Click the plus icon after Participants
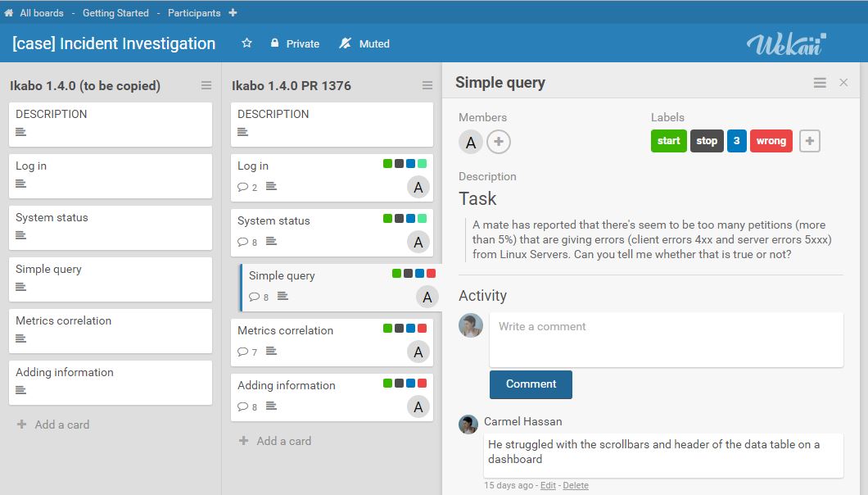868x495 pixels. (x=233, y=12)
